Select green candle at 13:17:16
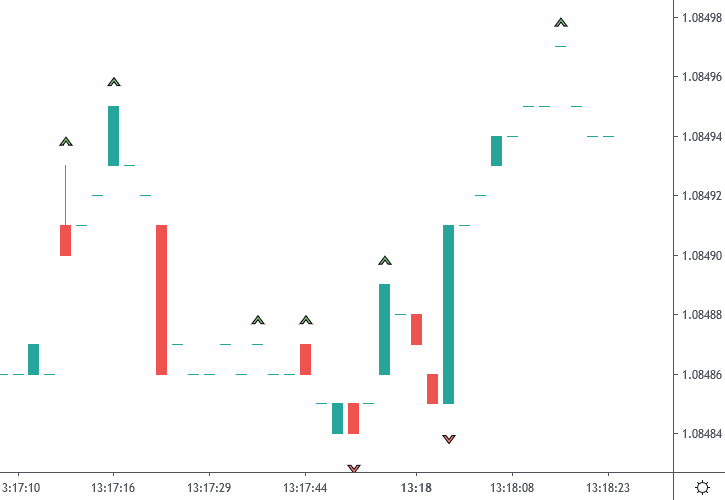 [114, 135]
